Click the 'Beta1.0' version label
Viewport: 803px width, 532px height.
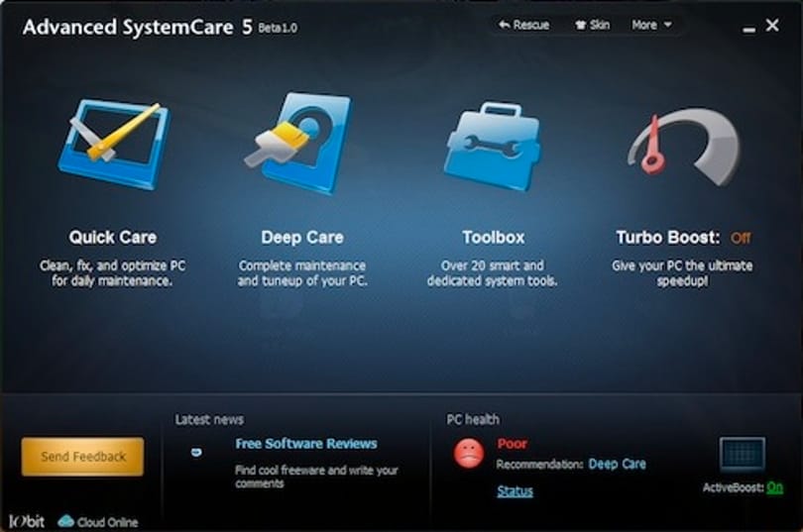click(278, 28)
